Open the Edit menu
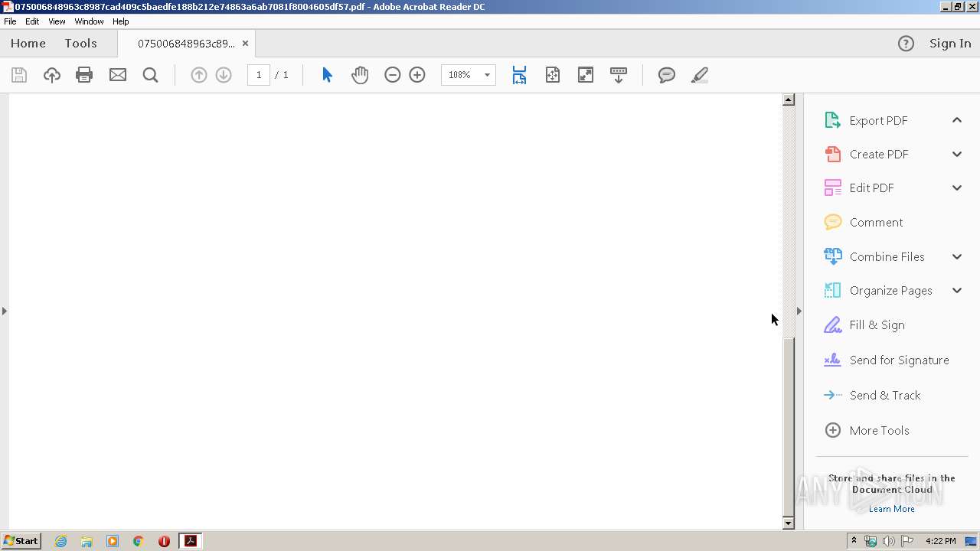This screenshot has width=980, height=551. (32, 21)
